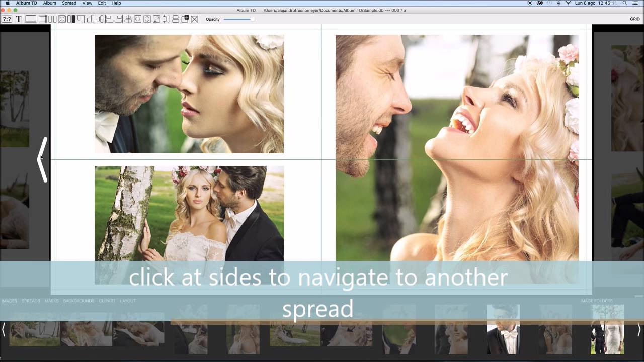Click the fit width horizontal arrows icon
This screenshot has width=644, height=362.
tap(137, 19)
